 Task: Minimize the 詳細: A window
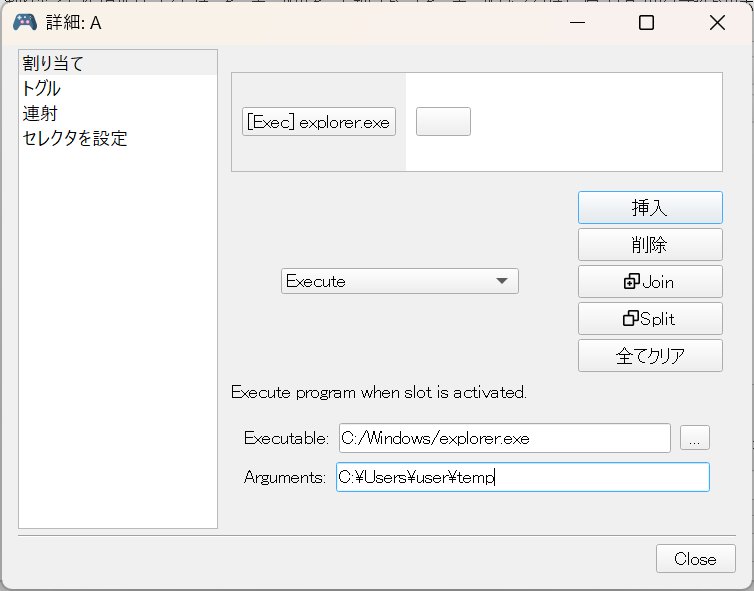point(576,22)
